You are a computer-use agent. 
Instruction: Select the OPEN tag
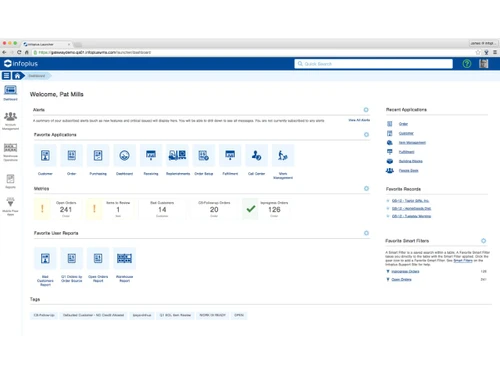[239, 315]
